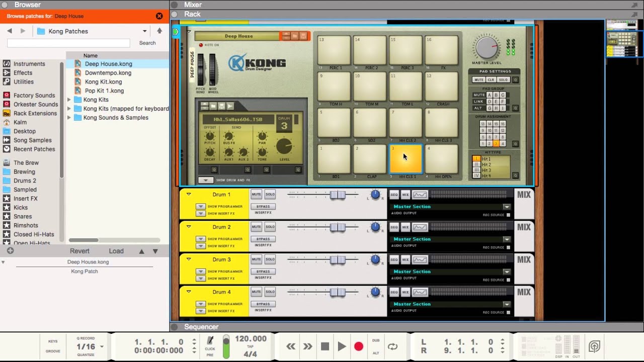Image resolution: width=644 pixels, height=362 pixels.
Task: Click the browser search input field
Action: pos(68,43)
